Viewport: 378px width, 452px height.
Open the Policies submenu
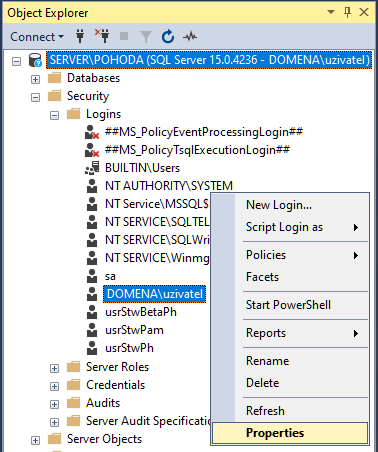(x=290, y=255)
